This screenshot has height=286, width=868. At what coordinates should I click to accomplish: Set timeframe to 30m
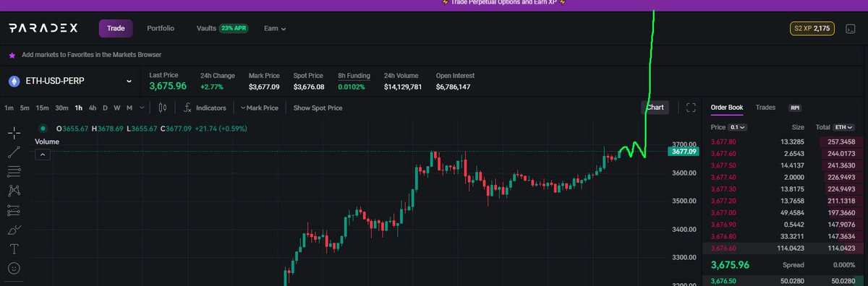coord(62,108)
